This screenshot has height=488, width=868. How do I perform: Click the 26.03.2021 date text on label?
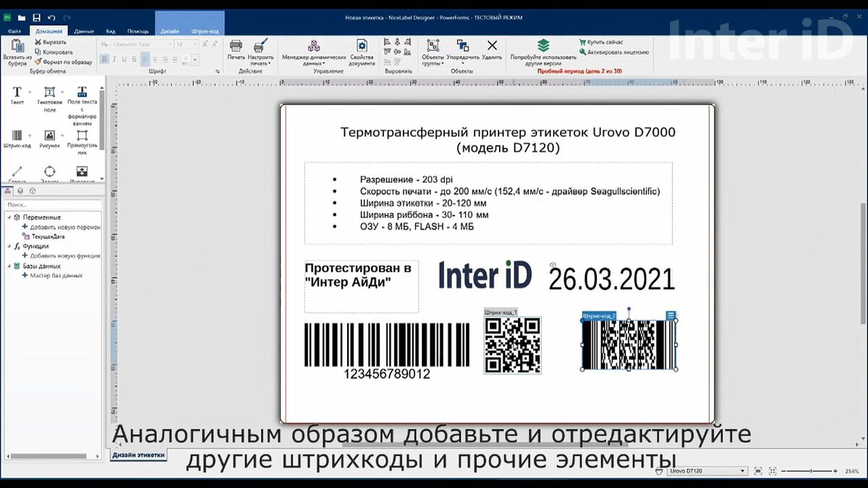tap(611, 279)
